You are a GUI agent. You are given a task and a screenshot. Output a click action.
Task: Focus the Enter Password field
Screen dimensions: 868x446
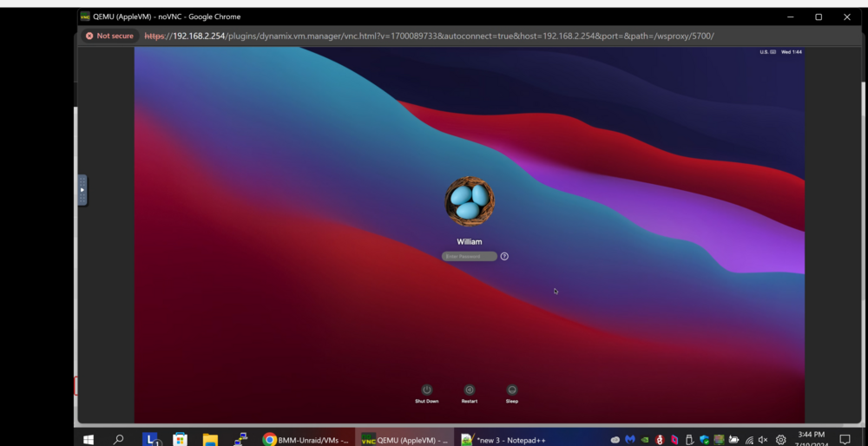[470, 256]
